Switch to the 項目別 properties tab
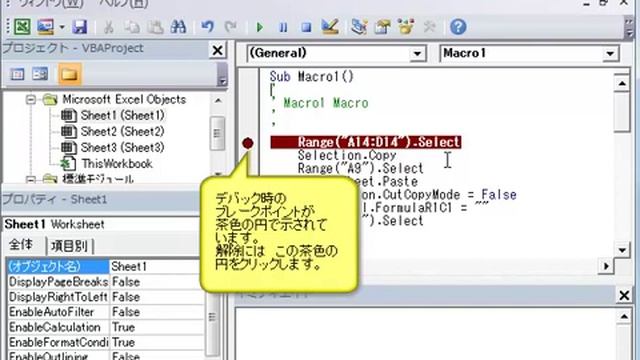The image size is (640, 360). pos(69,246)
